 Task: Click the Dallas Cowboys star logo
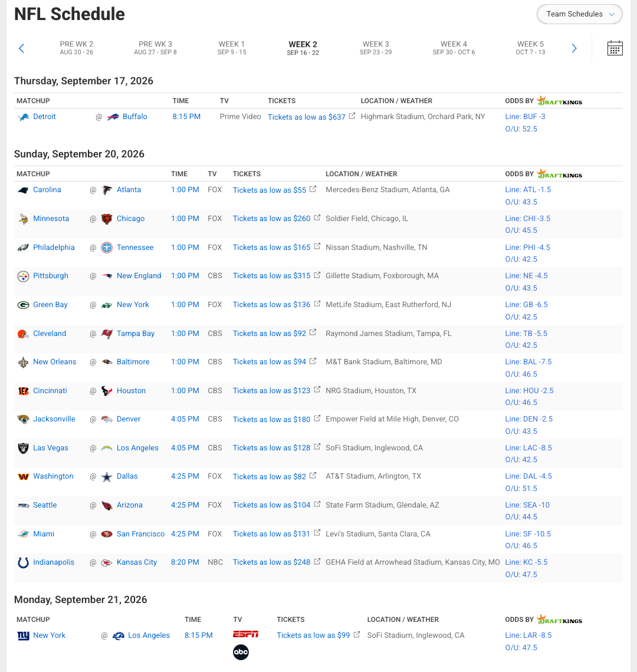point(107,477)
